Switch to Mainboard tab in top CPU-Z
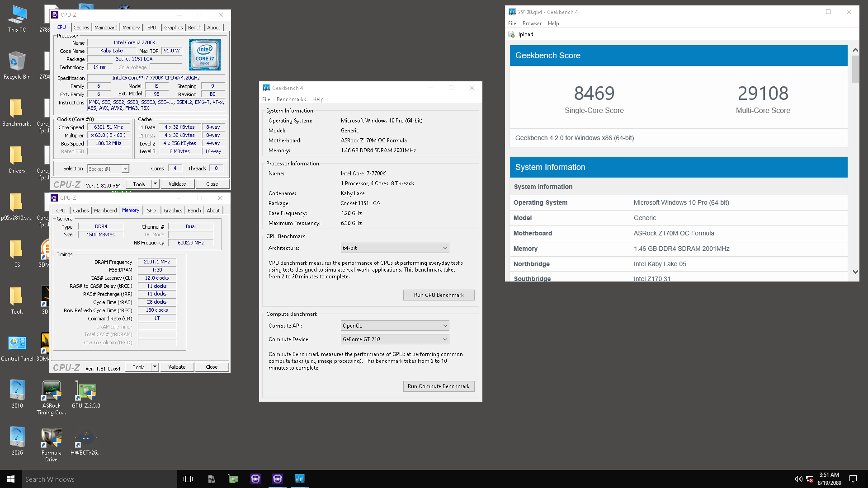The height and width of the screenshot is (488, 868). tap(106, 28)
